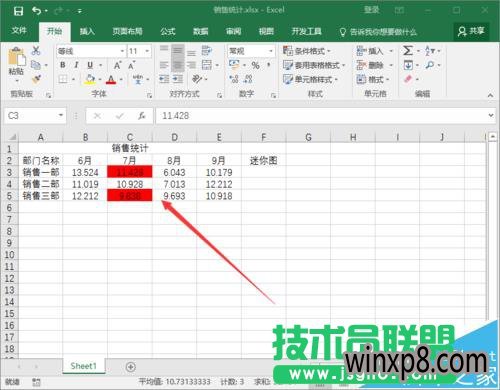Open Cell Styles (单元格样式) menu
Image resolution: width=500 pixels, height=390 pixels.
click(x=310, y=79)
